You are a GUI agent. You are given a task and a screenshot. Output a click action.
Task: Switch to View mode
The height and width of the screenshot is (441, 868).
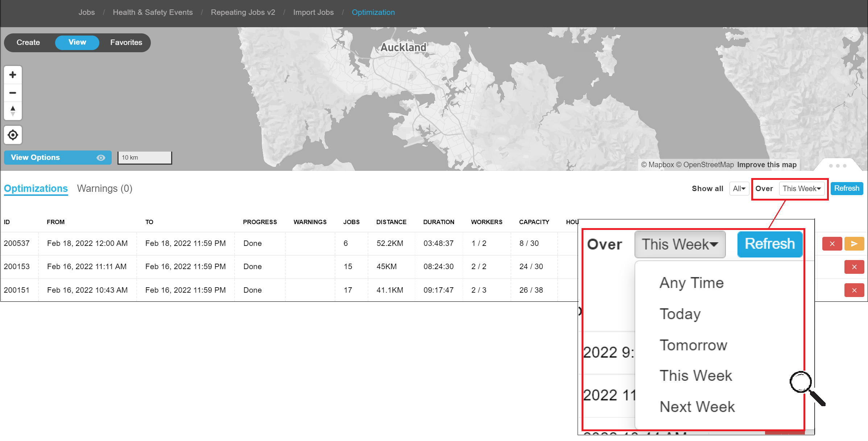pyautogui.click(x=77, y=42)
